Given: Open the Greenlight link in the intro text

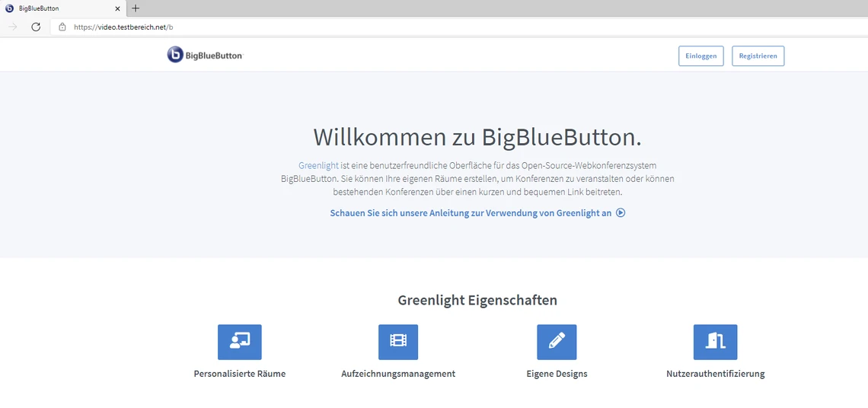Looking at the screenshot, I should [318, 165].
